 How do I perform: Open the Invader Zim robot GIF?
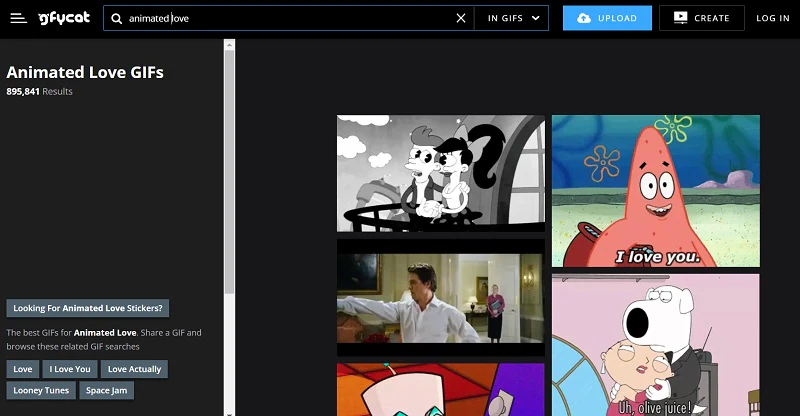pyautogui.click(x=441, y=389)
